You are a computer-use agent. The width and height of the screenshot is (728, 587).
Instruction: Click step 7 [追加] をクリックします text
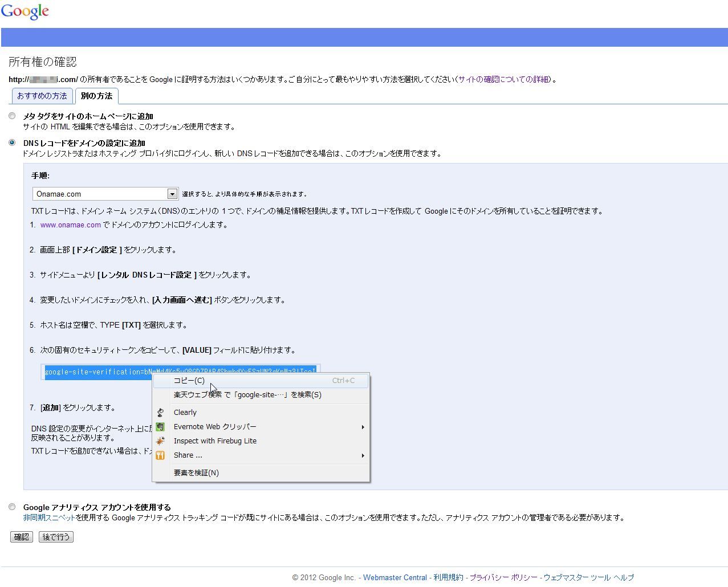(x=78, y=408)
